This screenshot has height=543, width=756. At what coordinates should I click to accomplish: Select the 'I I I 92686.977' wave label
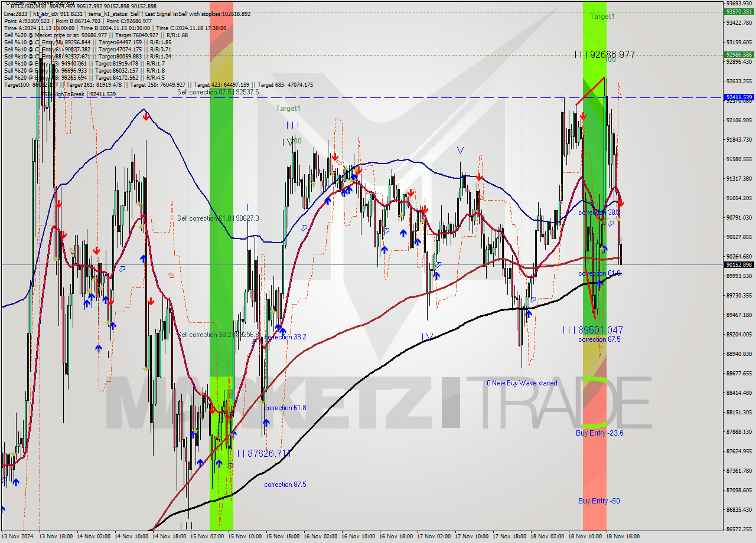[x=605, y=54]
